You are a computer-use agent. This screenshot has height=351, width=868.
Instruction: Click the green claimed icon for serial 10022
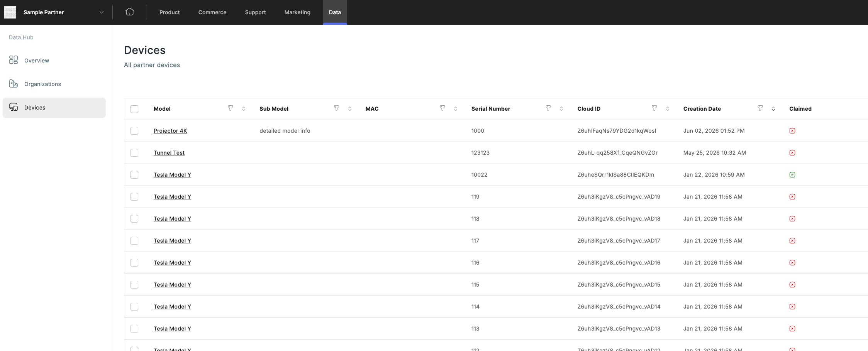point(792,175)
